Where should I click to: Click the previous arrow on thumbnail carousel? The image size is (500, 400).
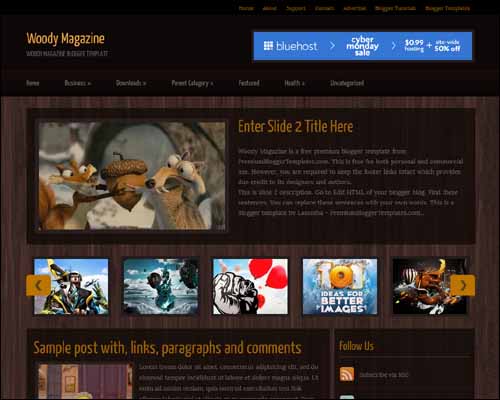[38, 285]
